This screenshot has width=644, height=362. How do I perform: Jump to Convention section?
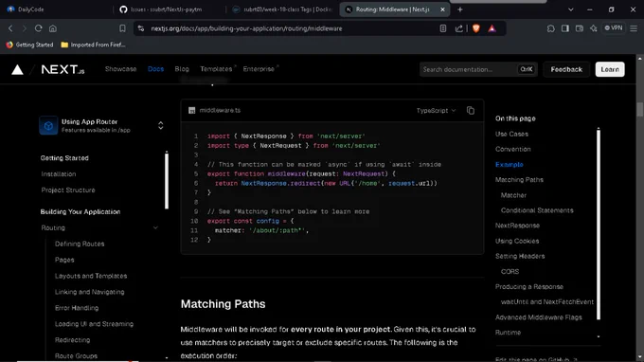(513, 149)
